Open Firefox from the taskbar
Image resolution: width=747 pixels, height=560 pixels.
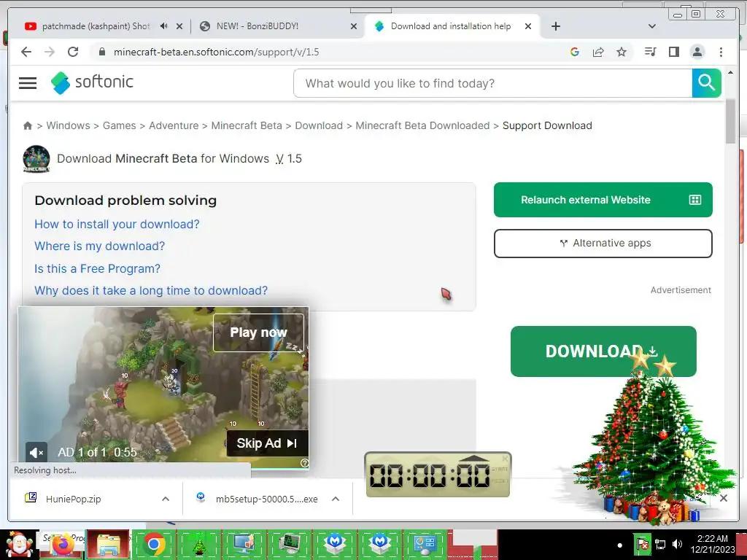click(62, 544)
